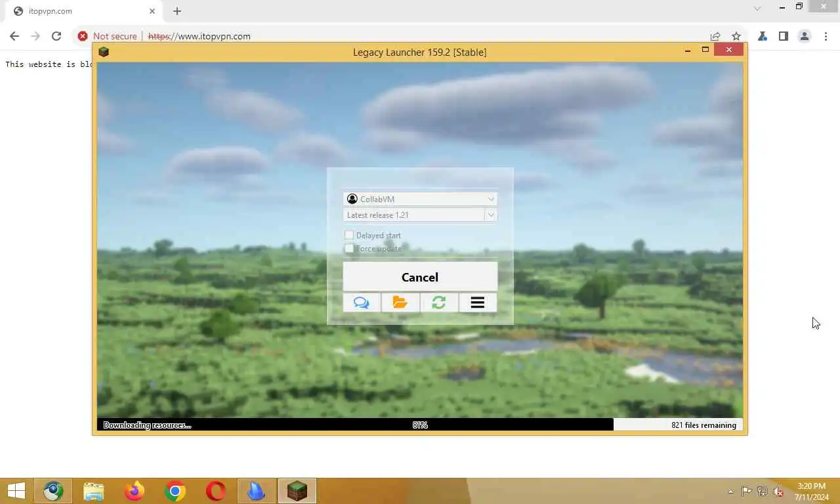This screenshot has width=840, height=504.
Task: Open network status tray icon
Action: [763, 491]
